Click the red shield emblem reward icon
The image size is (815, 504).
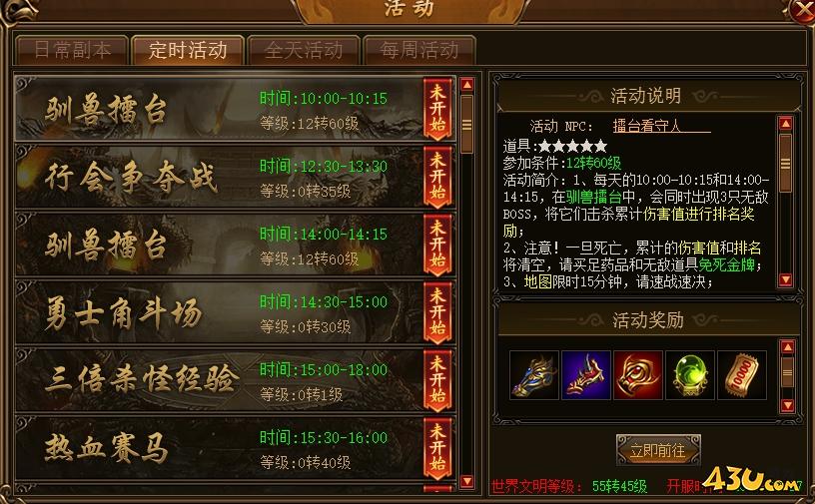pyautogui.click(x=638, y=374)
